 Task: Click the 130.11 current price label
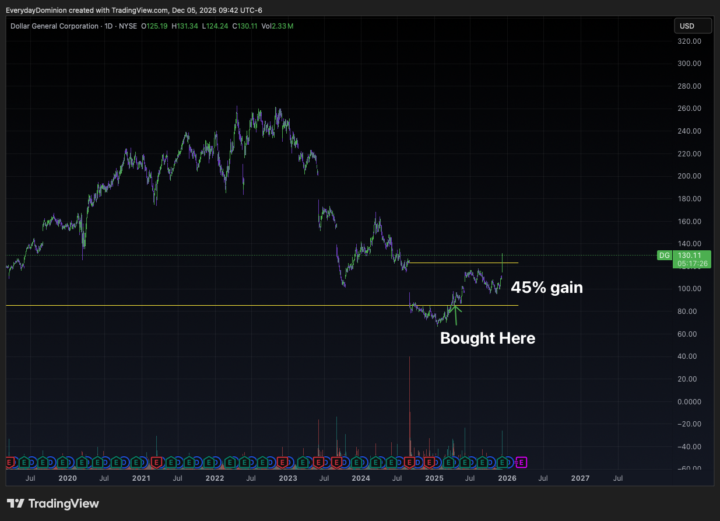(x=690, y=255)
